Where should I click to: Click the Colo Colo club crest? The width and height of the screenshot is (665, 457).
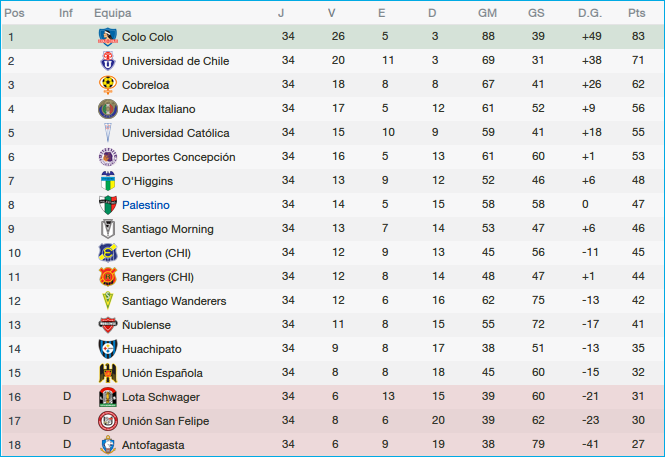pyautogui.click(x=107, y=37)
